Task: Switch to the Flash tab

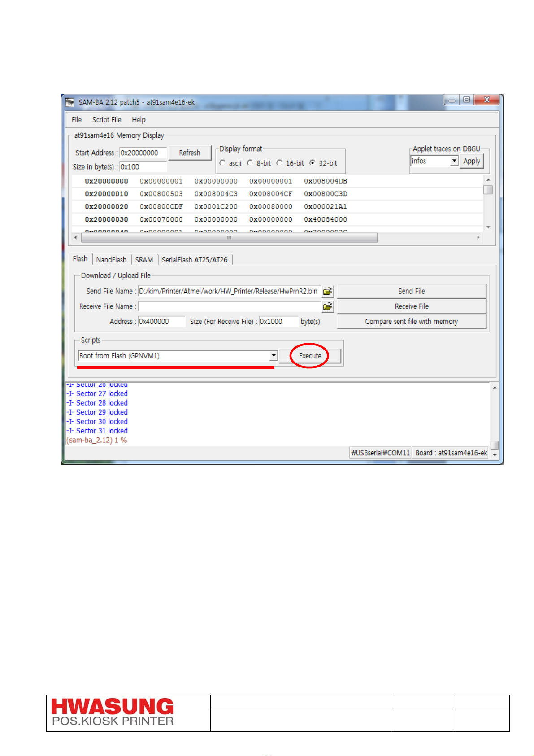Action: (x=80, y=259)
